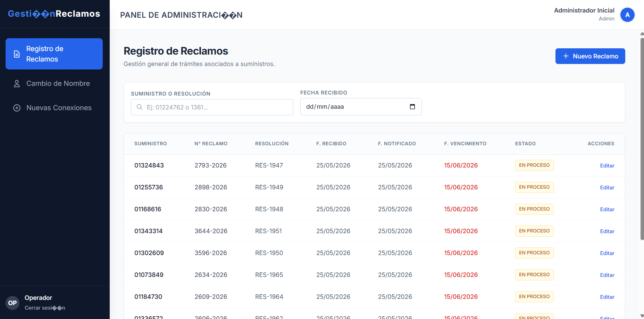Click claim number 2830-2026

pos(211,209)
